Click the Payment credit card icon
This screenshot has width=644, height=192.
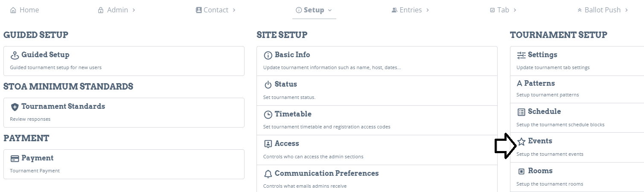tap(15, 158)
